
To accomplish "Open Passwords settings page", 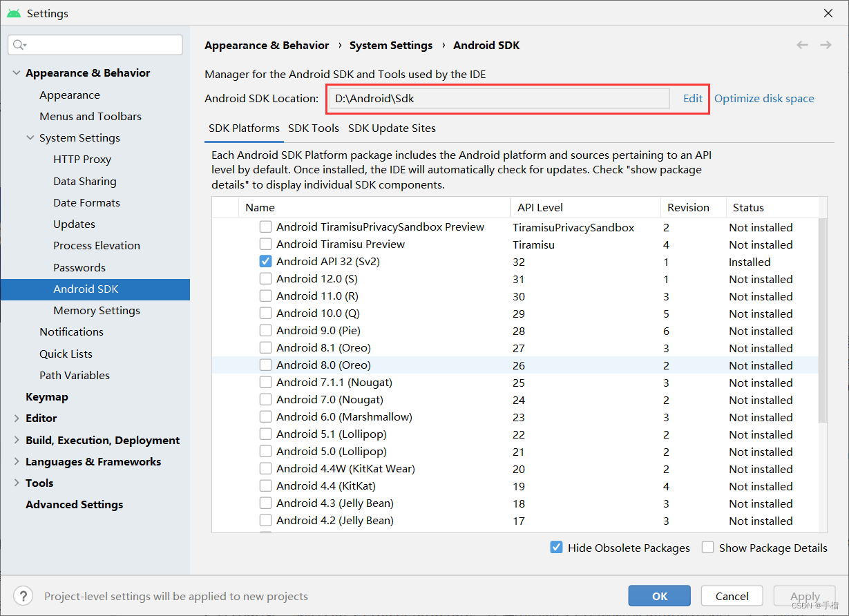I will pos(79,268).
